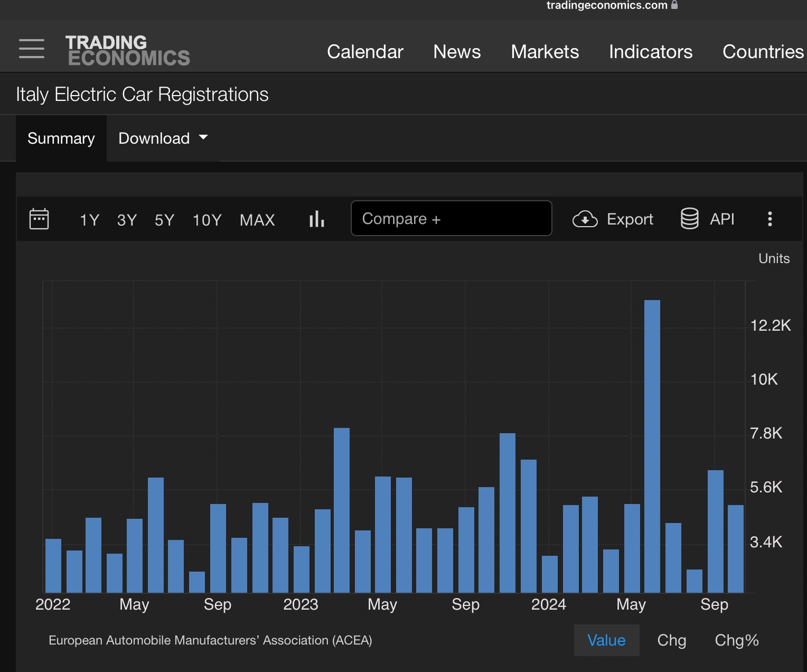Screen dimensions: 807x672
Task: Click the tallest bar in the 2024 chart
Action: [x=652, y=446]
